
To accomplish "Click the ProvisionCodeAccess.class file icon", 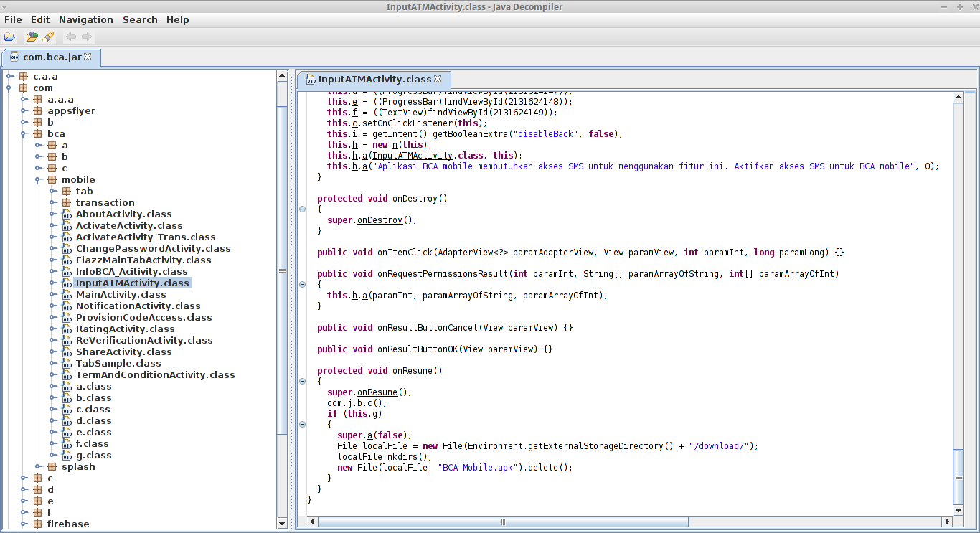I will pos(67,318).
